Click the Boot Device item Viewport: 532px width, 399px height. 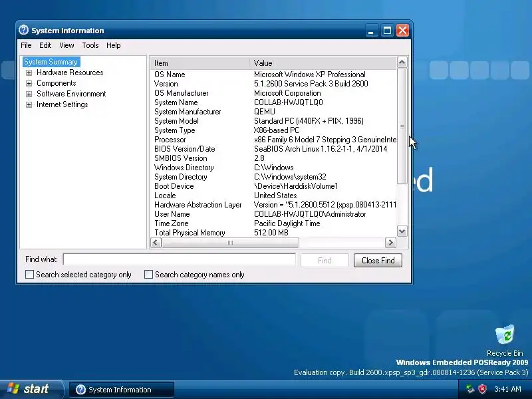[174, 187]
